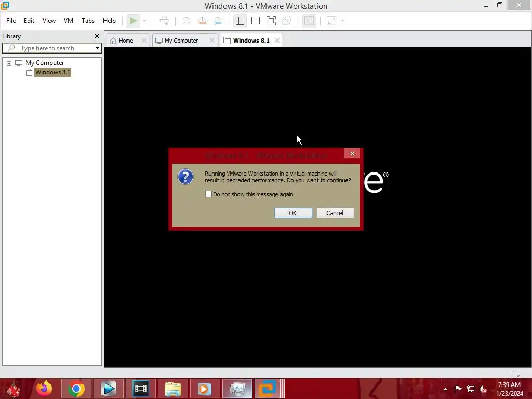Toggle the thumbnail bar view icon
The width and height of the screenshot is (532, 399).
(256, 21)
